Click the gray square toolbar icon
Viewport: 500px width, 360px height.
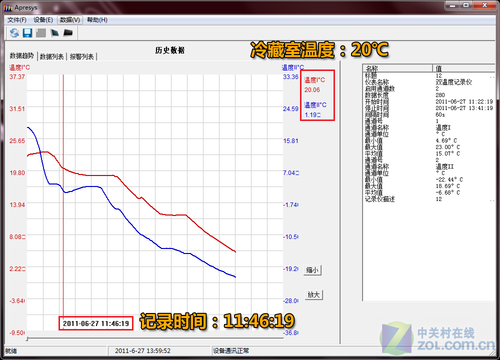pyautogui.click(x=41, y=33)
